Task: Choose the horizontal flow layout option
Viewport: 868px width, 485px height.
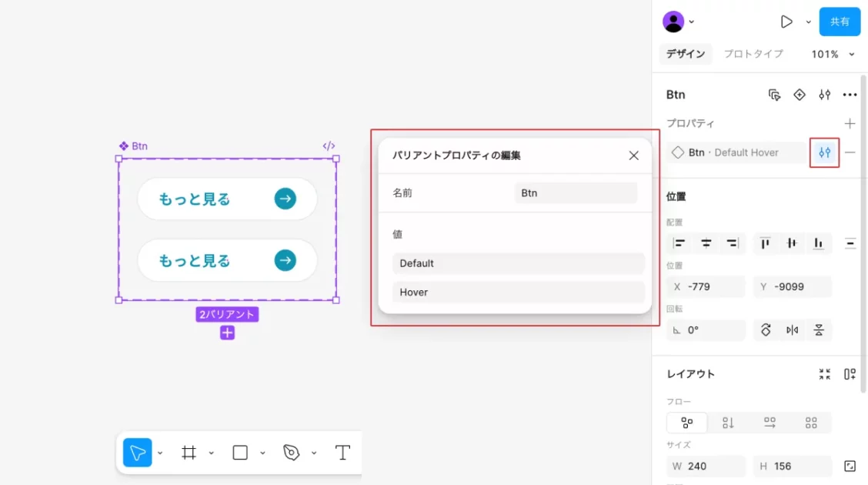Action: click(x=770, y=423)
